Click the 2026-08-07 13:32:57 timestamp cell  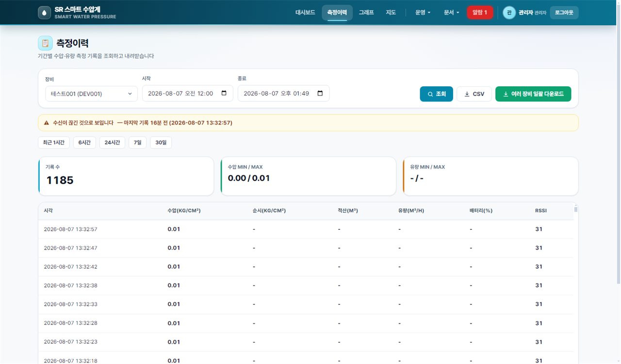[70, 229]
